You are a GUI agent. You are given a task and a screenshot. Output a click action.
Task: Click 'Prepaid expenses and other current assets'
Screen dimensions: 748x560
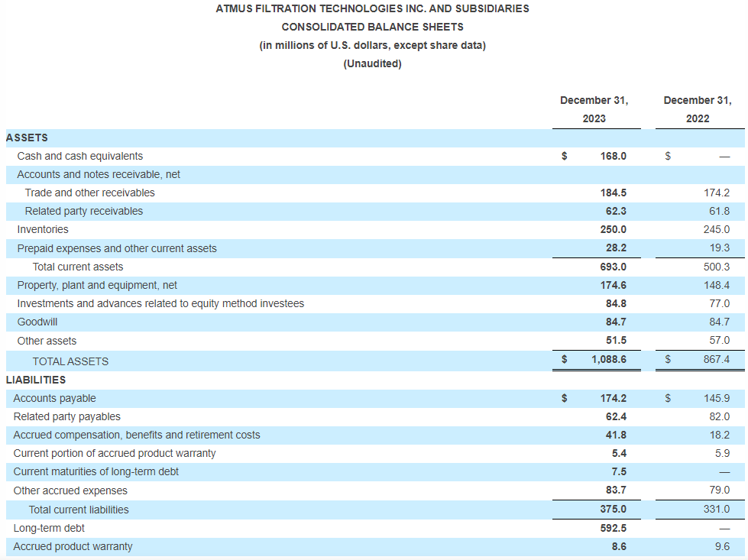point(117,248)
